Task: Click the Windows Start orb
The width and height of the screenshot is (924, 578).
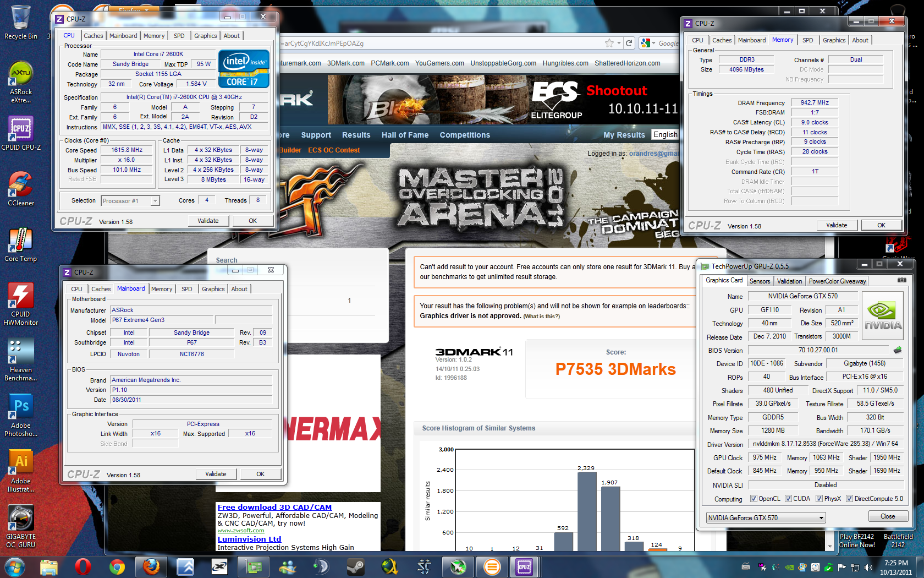Action: click(14, 567)
